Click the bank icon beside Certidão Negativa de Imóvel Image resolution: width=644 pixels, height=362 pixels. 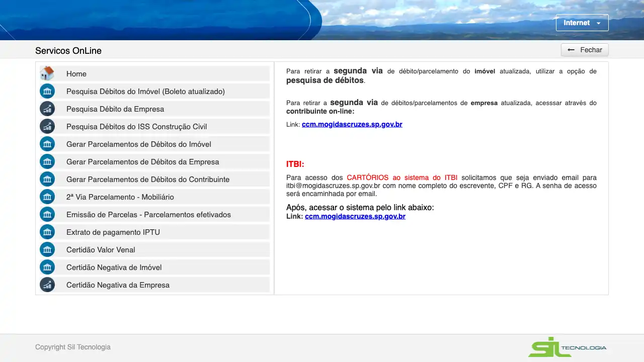[x=47, y=267]
